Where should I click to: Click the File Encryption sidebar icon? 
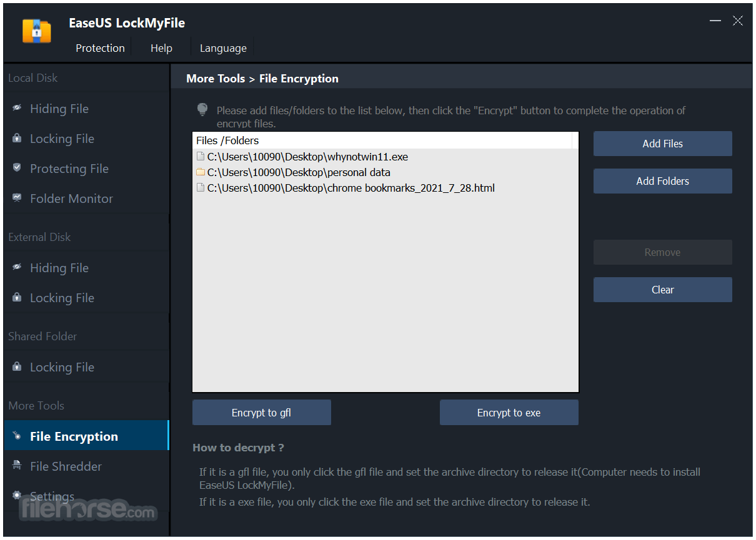click(x=17, y=436)
